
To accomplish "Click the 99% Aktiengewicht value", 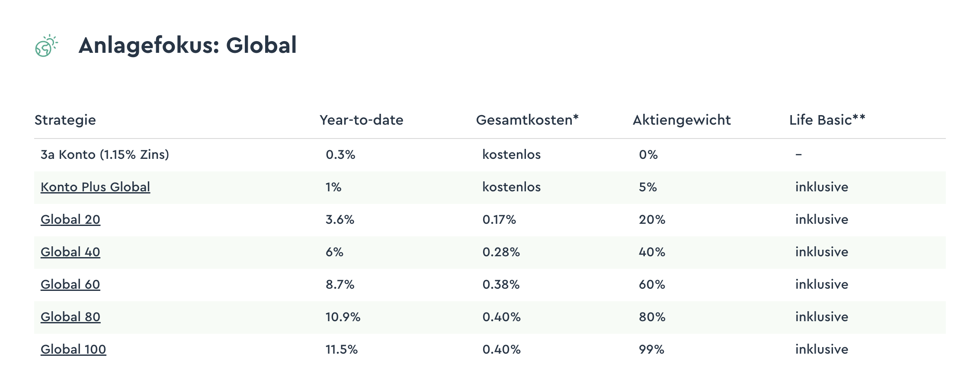I will click(x=651, y=349).
